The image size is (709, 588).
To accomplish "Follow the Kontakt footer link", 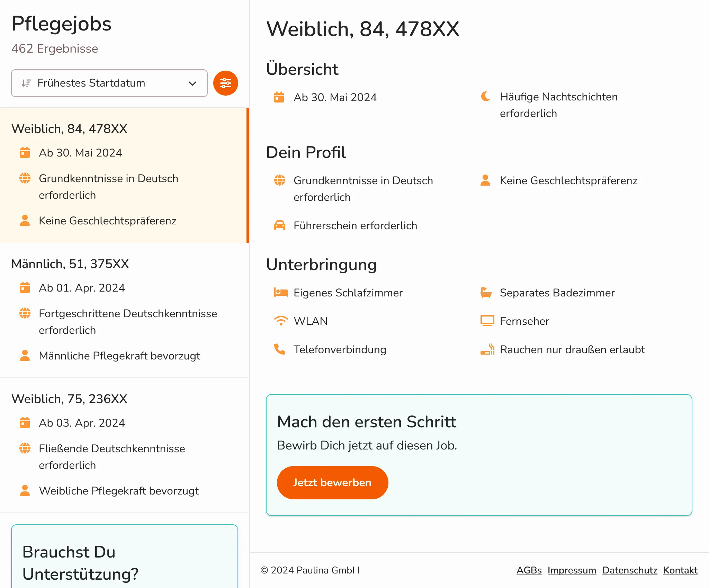I will tap(680, 570).
